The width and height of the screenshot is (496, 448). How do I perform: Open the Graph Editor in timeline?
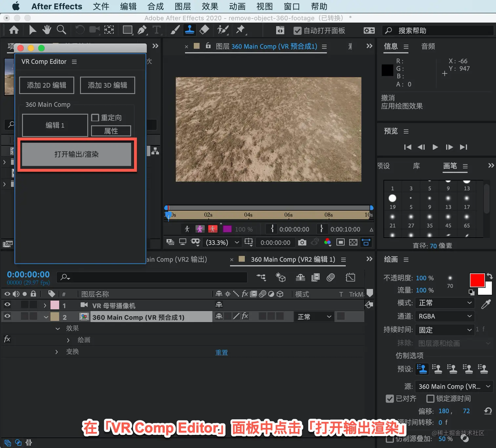click(350, 278)
